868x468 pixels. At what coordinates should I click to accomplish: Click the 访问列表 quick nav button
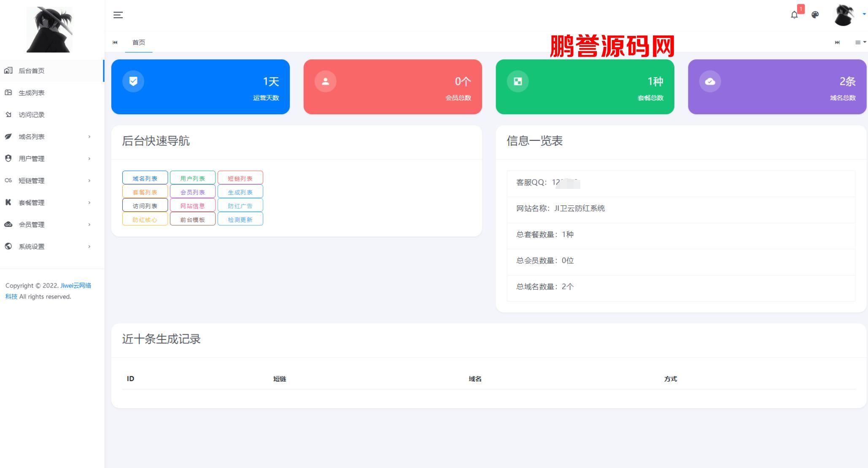[x=145, y=205]
